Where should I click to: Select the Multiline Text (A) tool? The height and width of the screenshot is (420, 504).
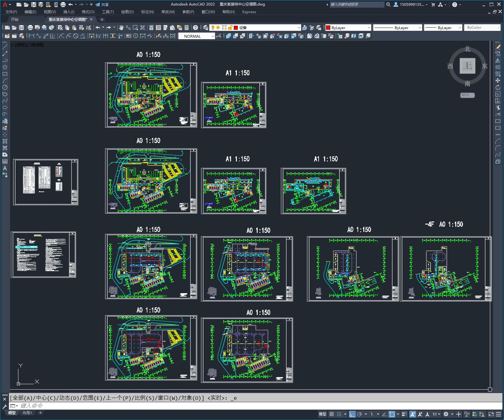(x=5, y=168)
